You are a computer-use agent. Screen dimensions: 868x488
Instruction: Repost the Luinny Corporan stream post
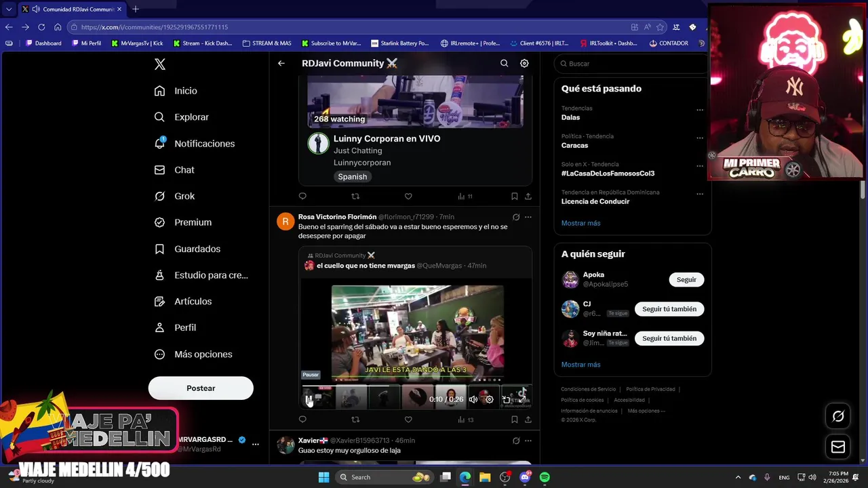(x=355, y=197)
